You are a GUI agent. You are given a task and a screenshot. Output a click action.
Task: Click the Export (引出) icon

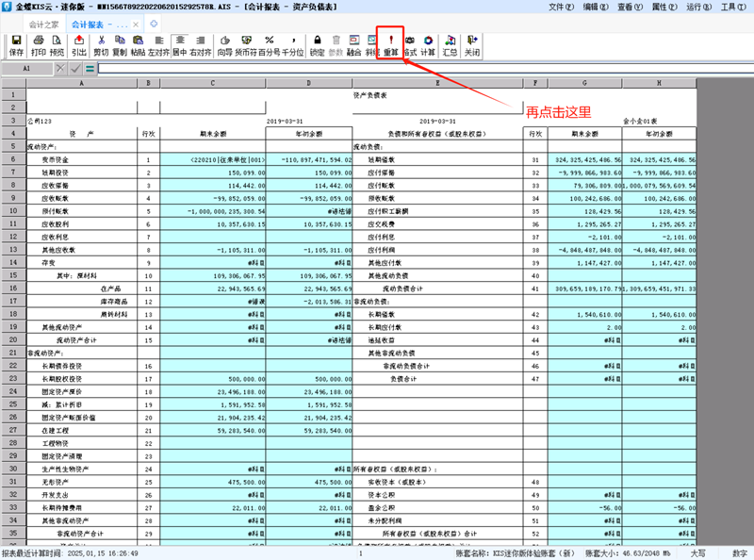click(79, 46)
